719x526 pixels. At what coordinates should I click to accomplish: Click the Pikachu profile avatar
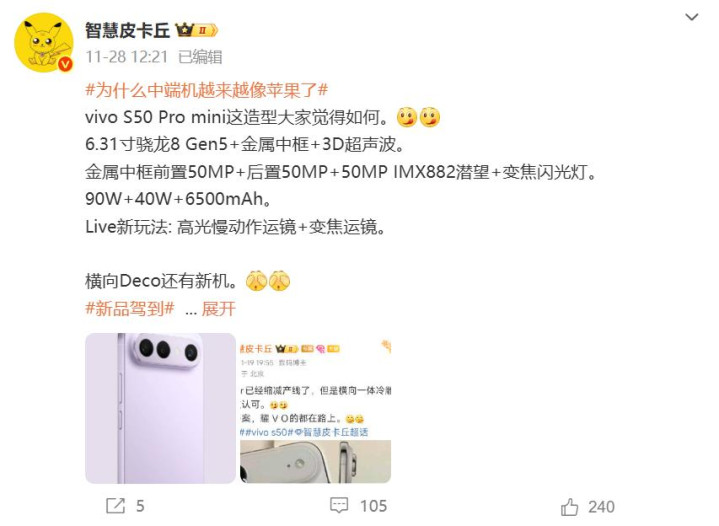[44, 43]
